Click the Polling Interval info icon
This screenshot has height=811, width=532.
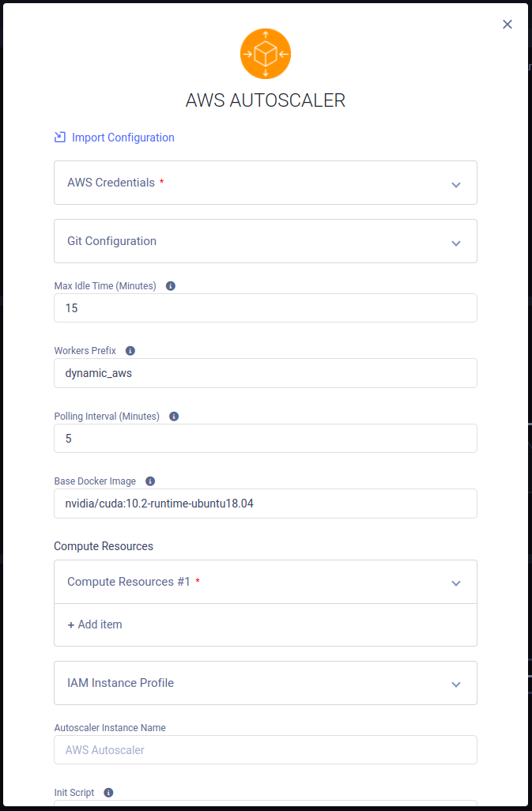pyautogui.click(x=173, y=416)
